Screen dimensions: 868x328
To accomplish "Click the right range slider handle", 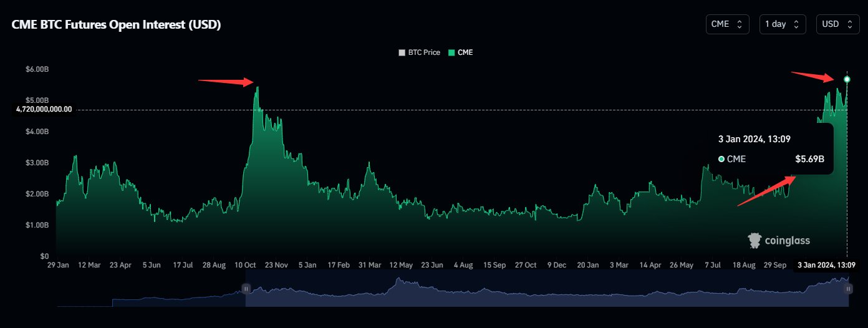I will click(848, 289).
